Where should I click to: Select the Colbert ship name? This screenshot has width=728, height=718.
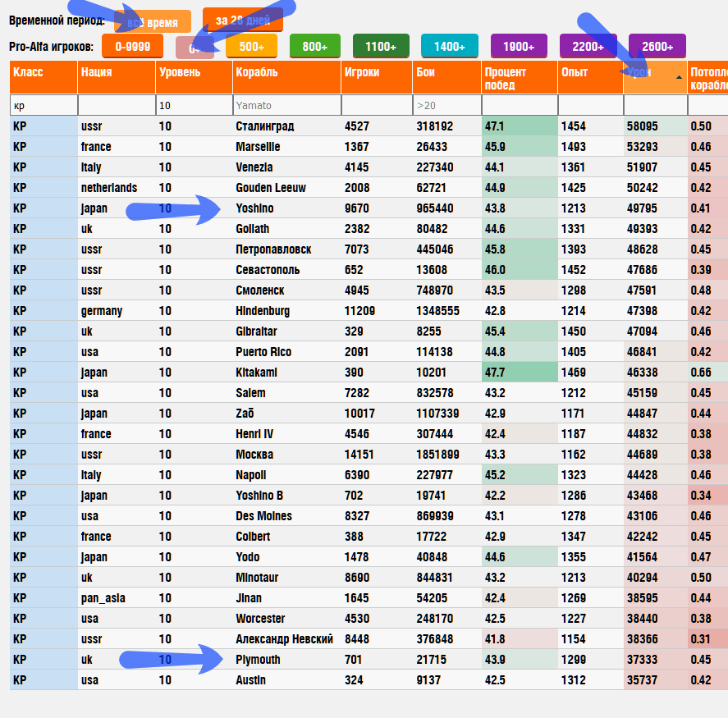click(253, 537)
